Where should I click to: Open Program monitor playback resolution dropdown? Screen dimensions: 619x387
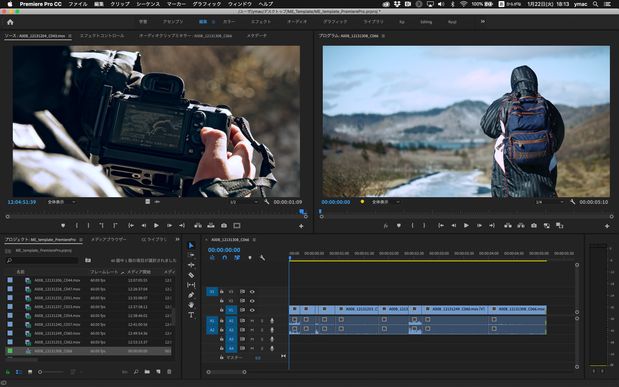(550, 202)
